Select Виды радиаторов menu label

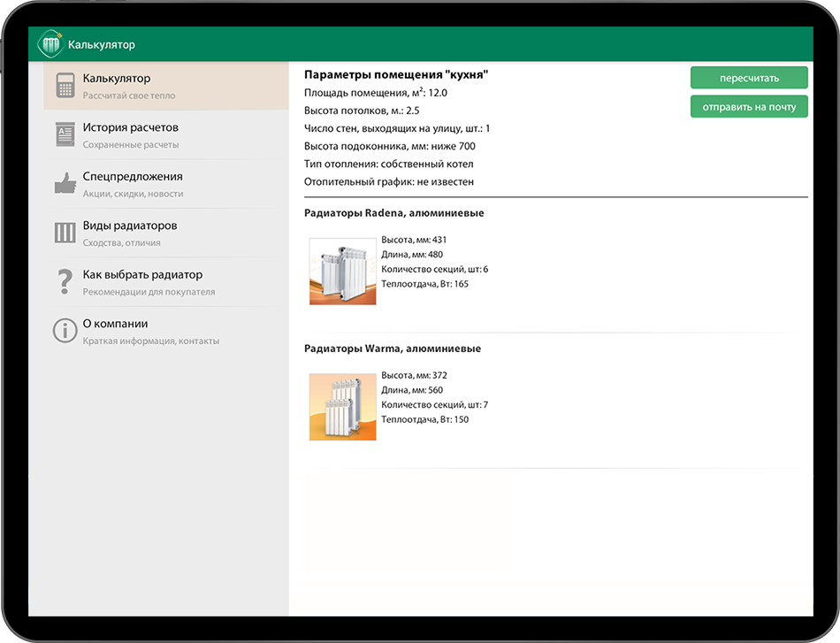[130, 226]
